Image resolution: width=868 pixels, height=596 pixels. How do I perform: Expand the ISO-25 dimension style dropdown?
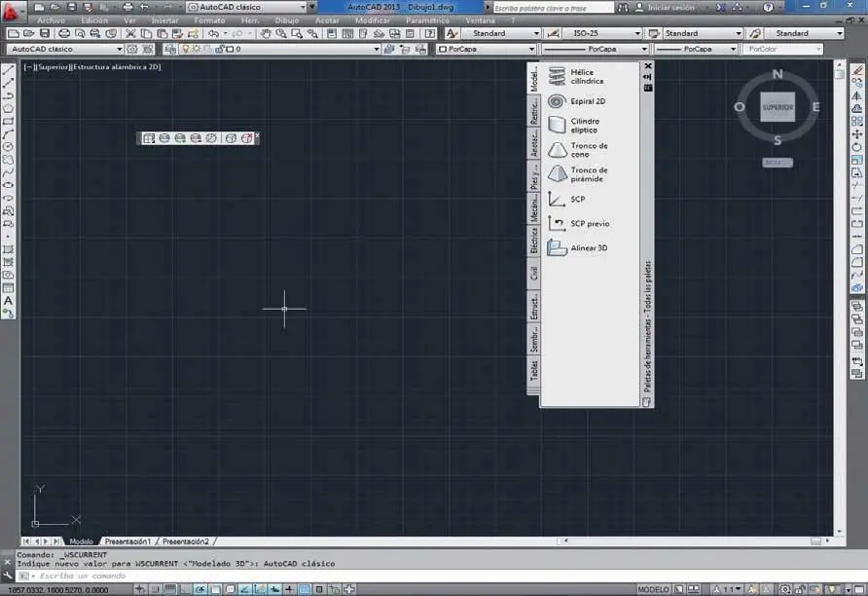pos(602,33)
